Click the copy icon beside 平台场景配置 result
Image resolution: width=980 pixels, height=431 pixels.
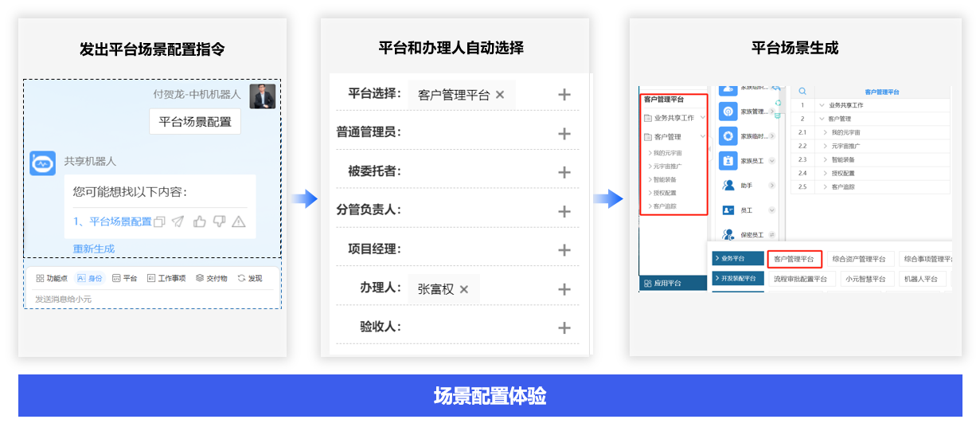(x=159, y=221)
